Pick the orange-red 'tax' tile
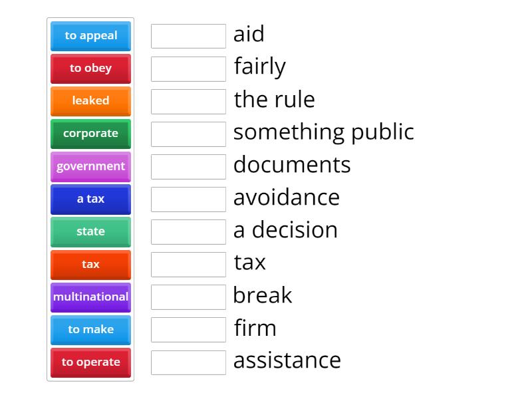This screenshot has height=399, width=532. tap(90, 264)
